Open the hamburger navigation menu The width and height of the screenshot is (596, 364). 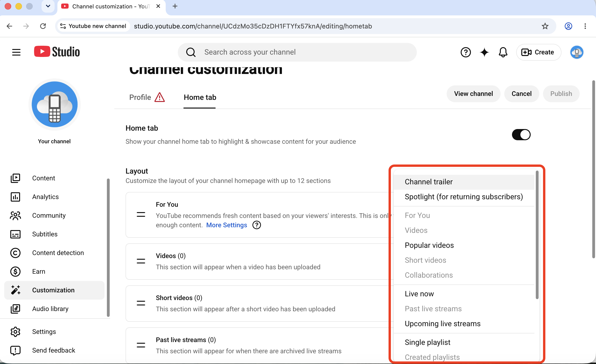(16, 52)
